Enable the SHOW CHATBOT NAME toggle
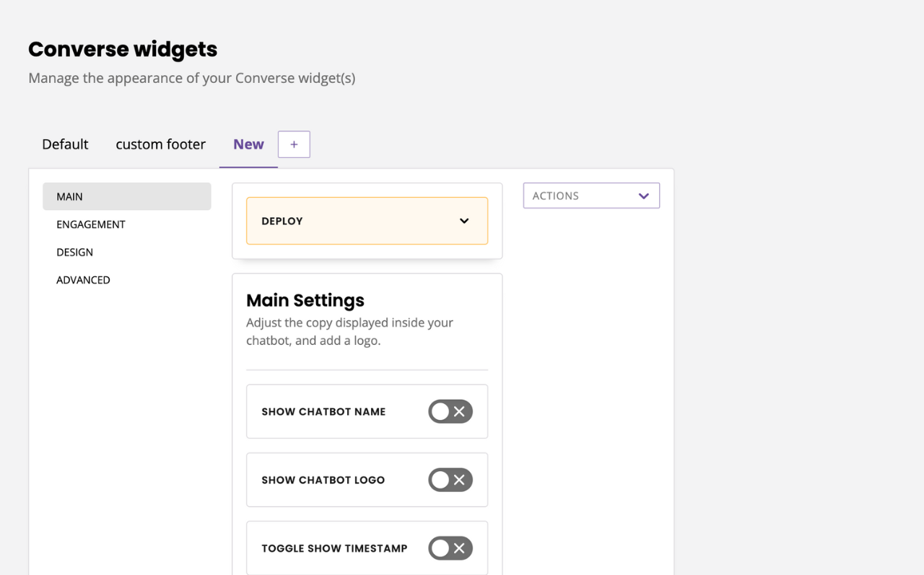Screen dimensions: 924x575 point(450,411)
